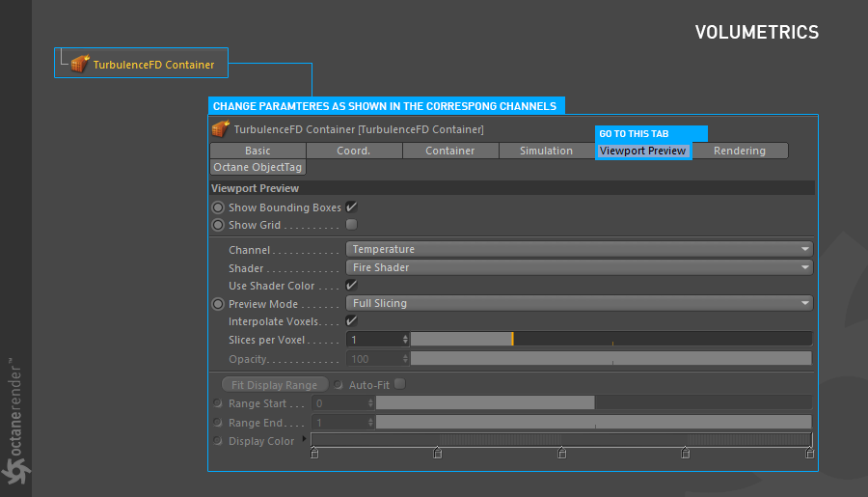The height and width of the screenshot is (497, 868).
Task: Toggle Use Shader Color checkbox
Action: coord(351,286)
